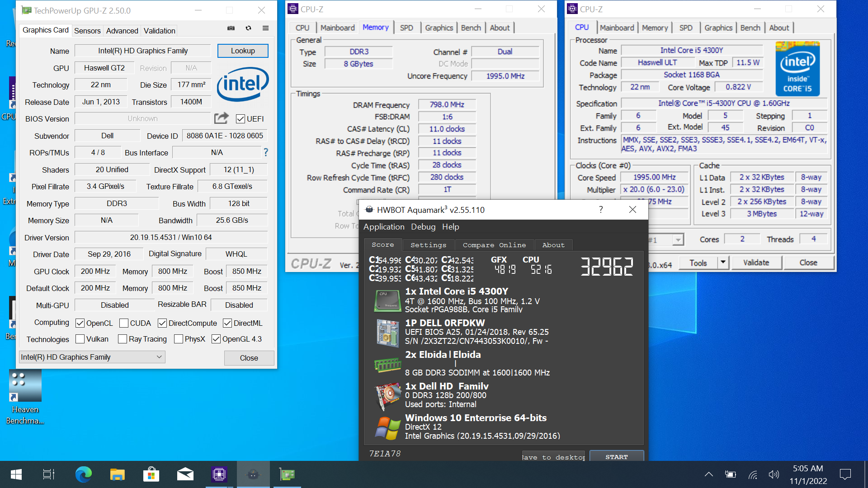Open the GPU-Z hamburger menu

tap(265, 28)
